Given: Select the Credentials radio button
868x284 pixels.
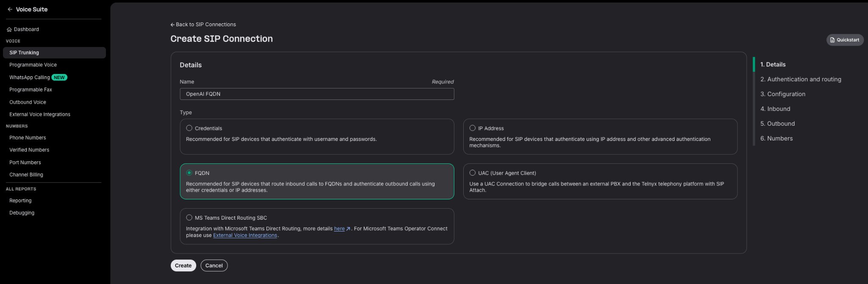Looking at the screenshot, I should 189,128.
